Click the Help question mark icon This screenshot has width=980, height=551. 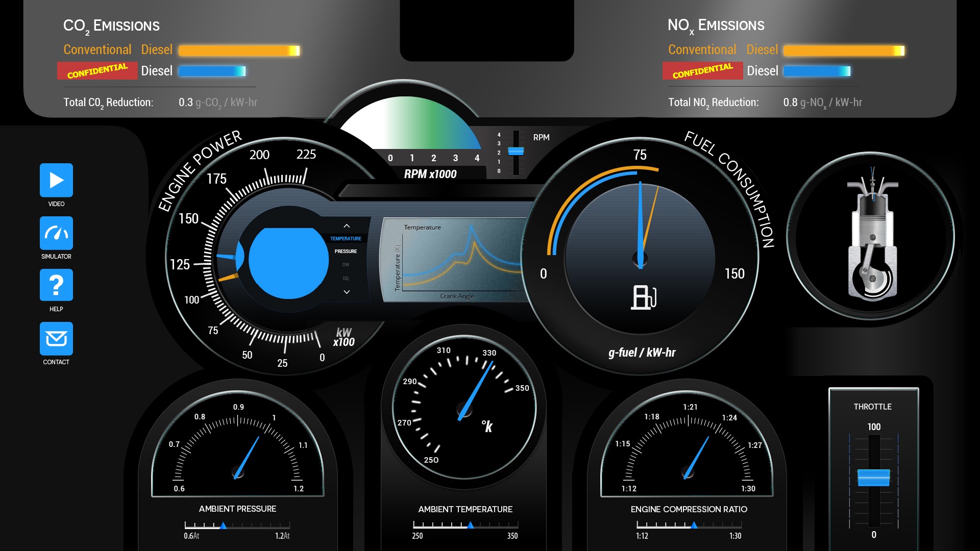coord(56,285)
